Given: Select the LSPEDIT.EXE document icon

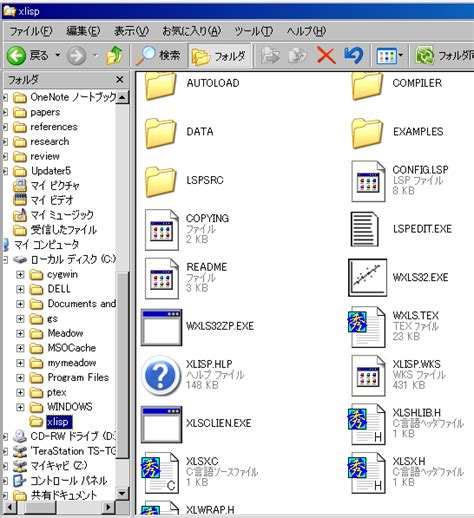Looking at the screenshot, I should click(364, 230).
